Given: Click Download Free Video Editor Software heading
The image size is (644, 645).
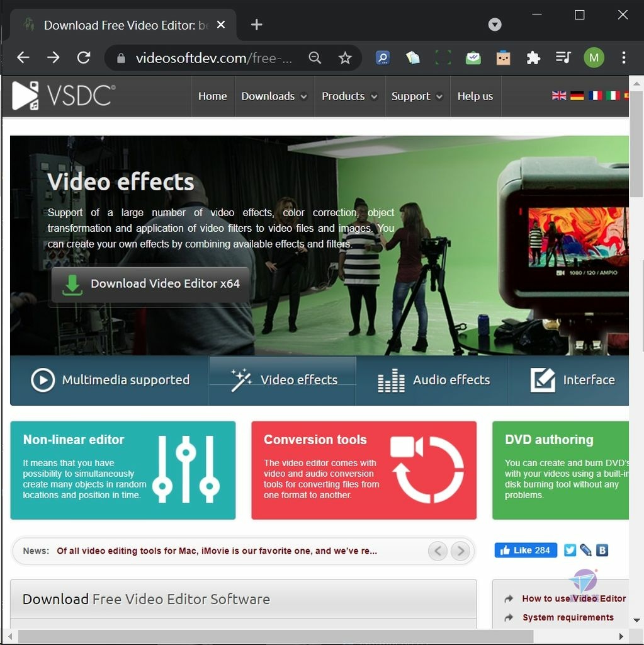Looking at the screenshot, I should coord(147,599).
